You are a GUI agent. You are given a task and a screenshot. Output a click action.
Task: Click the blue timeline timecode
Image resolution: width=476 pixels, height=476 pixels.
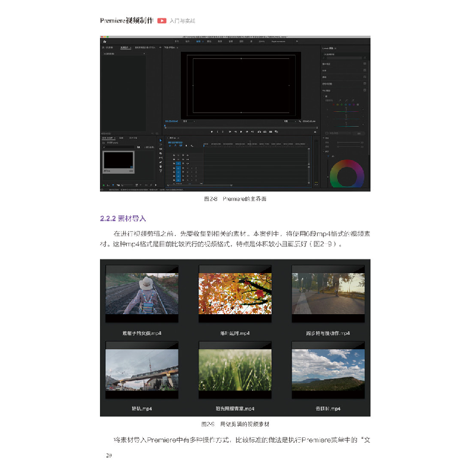coord(175,142)
